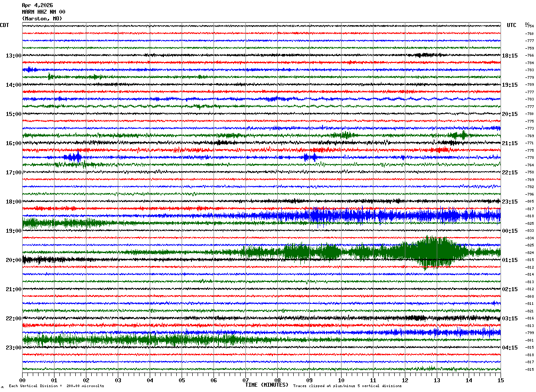Click the -805 DC offset value
The width and height of the screenshot is (536, 392).
pos(529,201)
